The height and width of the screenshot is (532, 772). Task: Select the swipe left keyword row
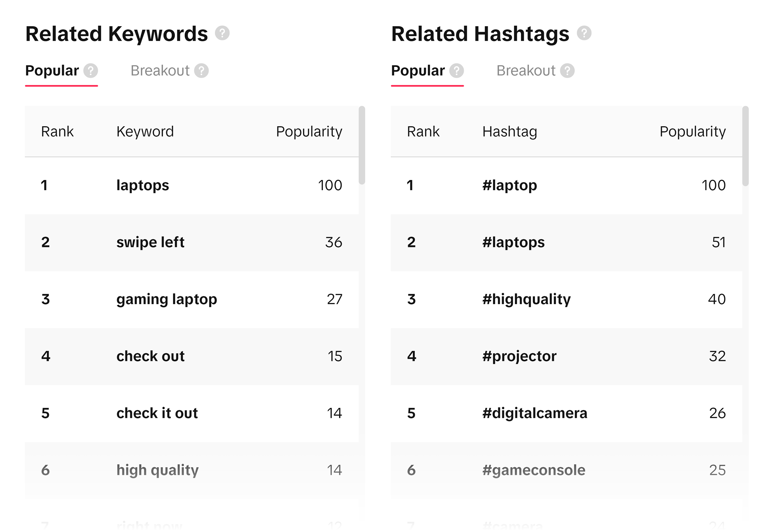tap(150, 242)
